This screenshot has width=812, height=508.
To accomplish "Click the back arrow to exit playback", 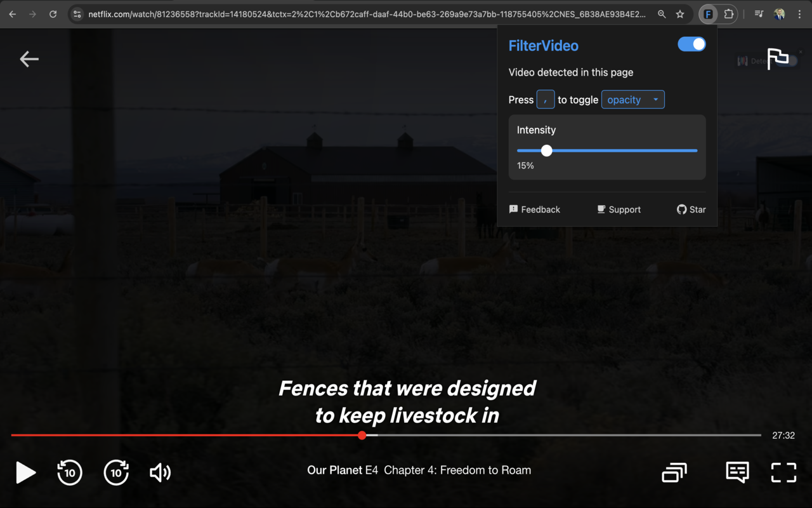I will [29, 58].
